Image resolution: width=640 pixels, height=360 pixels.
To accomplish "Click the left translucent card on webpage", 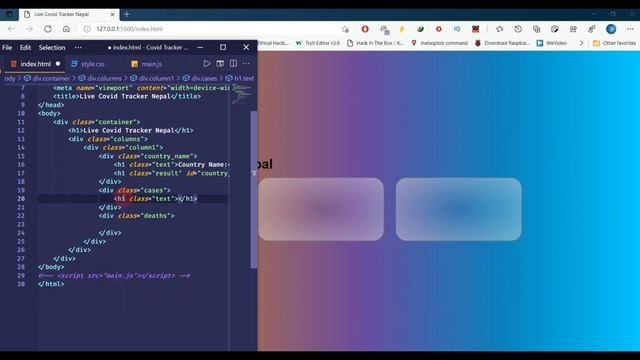I will click(321, 209).
